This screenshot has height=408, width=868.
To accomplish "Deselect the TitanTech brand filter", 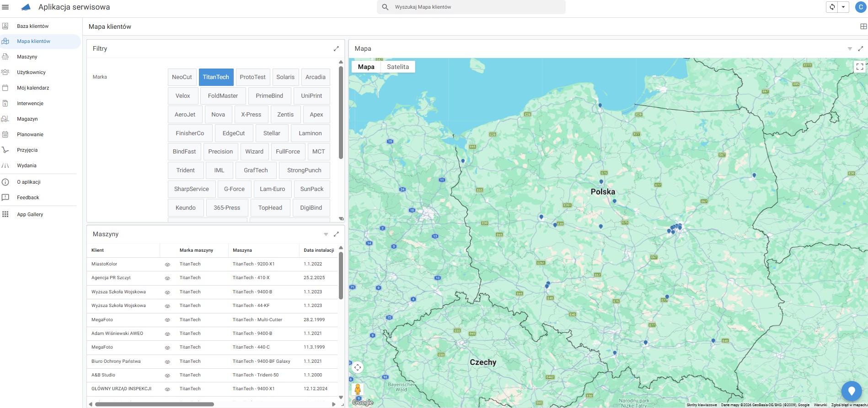I will click(216, 77).
